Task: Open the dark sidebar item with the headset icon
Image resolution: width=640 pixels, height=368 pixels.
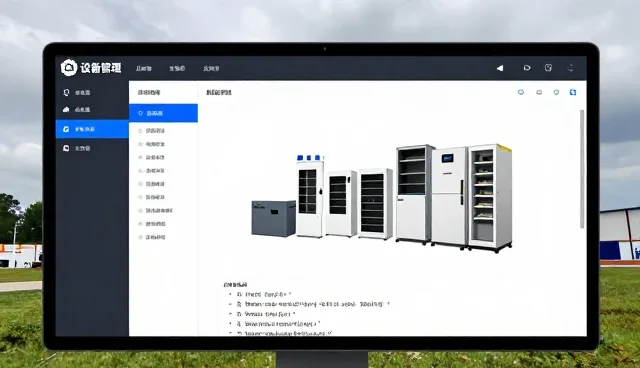Action: [x=92, y=93]
